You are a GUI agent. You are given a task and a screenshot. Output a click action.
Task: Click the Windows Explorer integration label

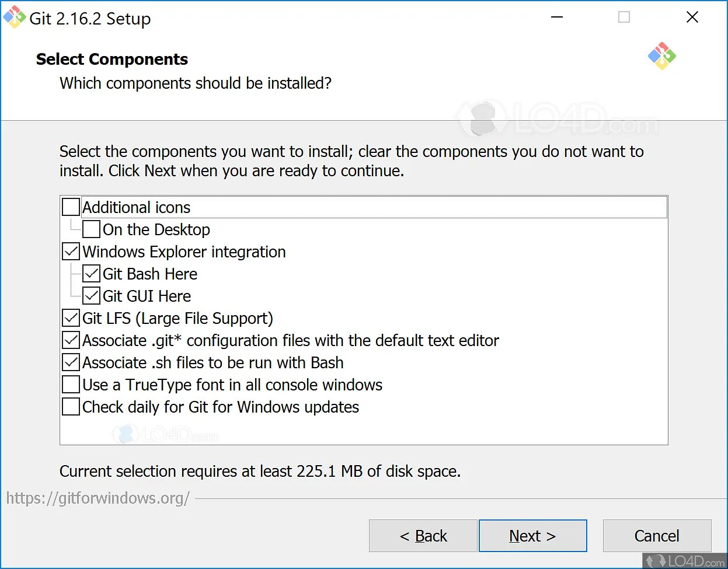click(x=184, y=252)
